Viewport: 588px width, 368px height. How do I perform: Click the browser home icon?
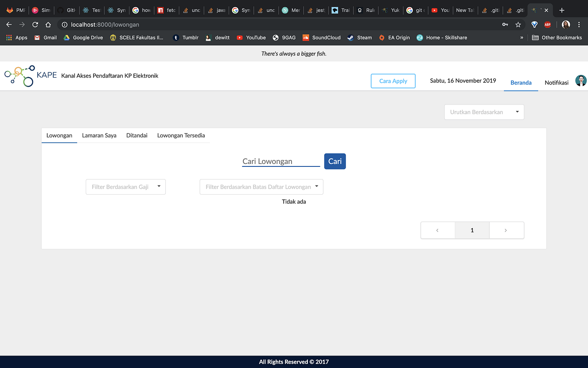[48, 25]
